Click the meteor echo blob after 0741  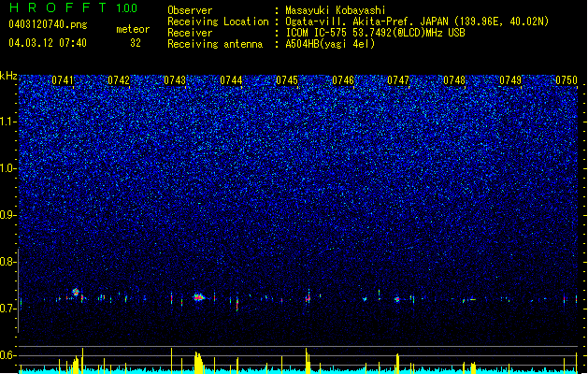pos(76,292)
